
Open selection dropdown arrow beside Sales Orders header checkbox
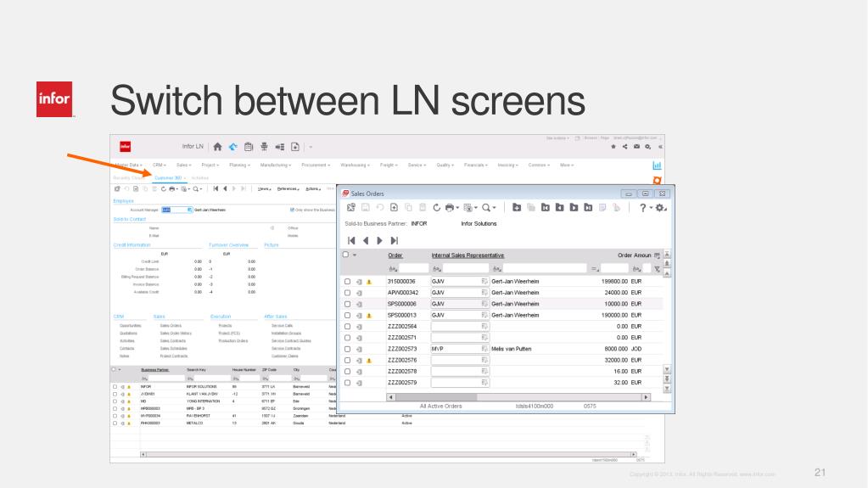point(355,255)
